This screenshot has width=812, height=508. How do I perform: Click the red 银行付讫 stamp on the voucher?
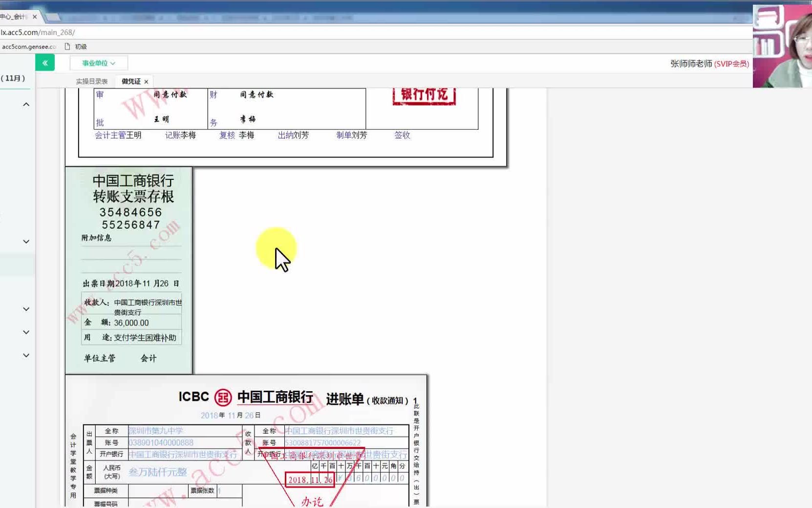423,96
